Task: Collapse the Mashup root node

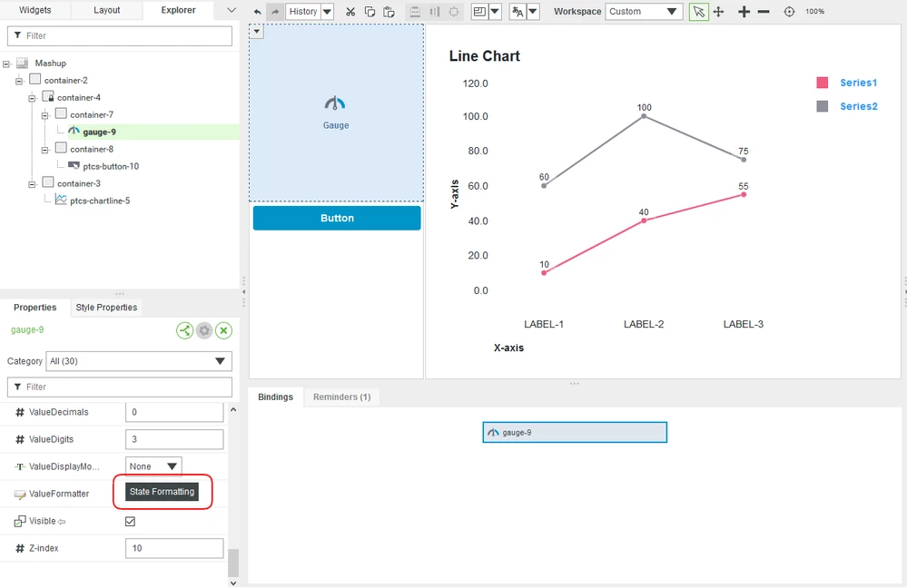Action: pos(6,64)
